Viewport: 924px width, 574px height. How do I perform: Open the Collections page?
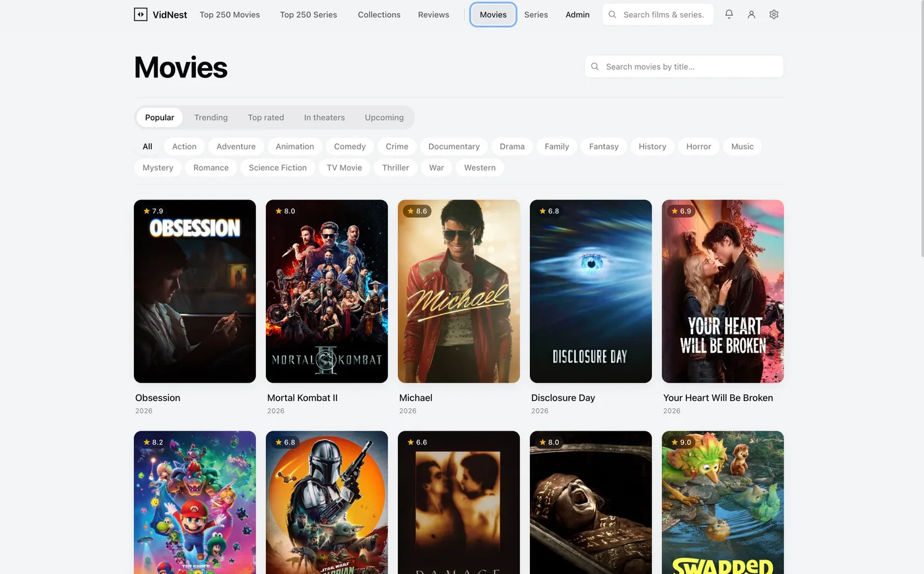(379, 15)
